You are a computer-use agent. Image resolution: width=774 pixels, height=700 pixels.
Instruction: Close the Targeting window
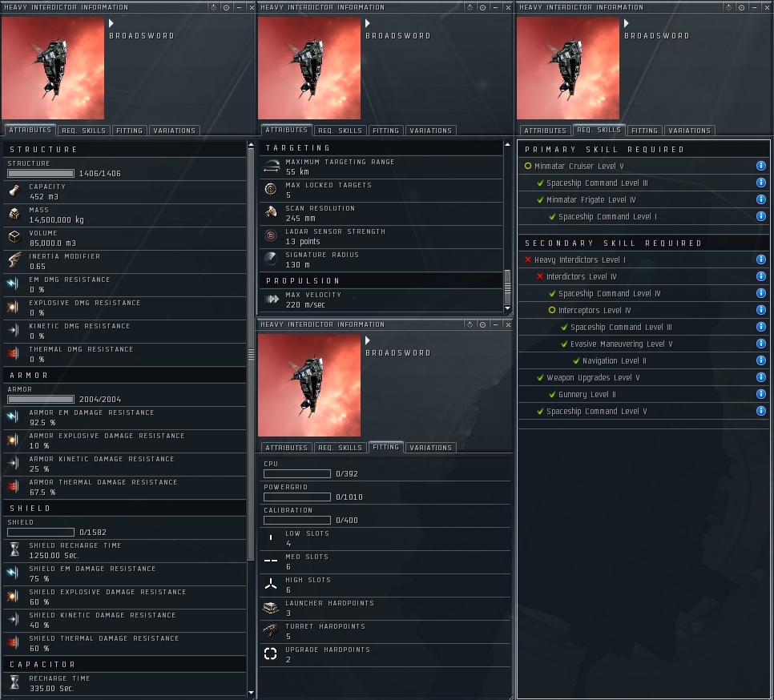click(x=508, y=7)
